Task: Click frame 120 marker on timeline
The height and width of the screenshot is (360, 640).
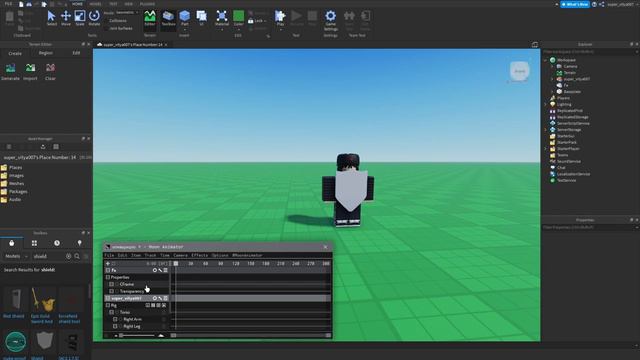Action: point(236,264)
